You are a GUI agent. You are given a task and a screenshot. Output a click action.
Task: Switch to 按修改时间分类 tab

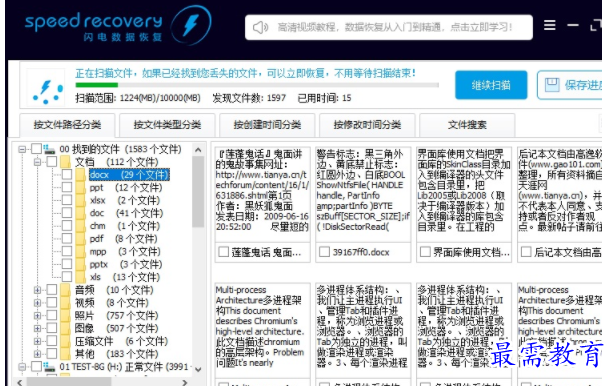[367, 125]
